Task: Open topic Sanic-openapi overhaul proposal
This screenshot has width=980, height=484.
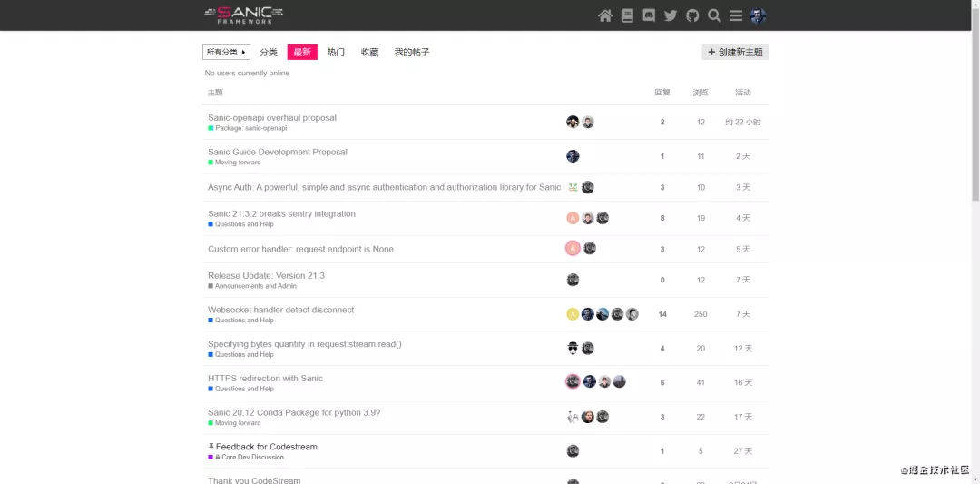Action: point(272,117)
